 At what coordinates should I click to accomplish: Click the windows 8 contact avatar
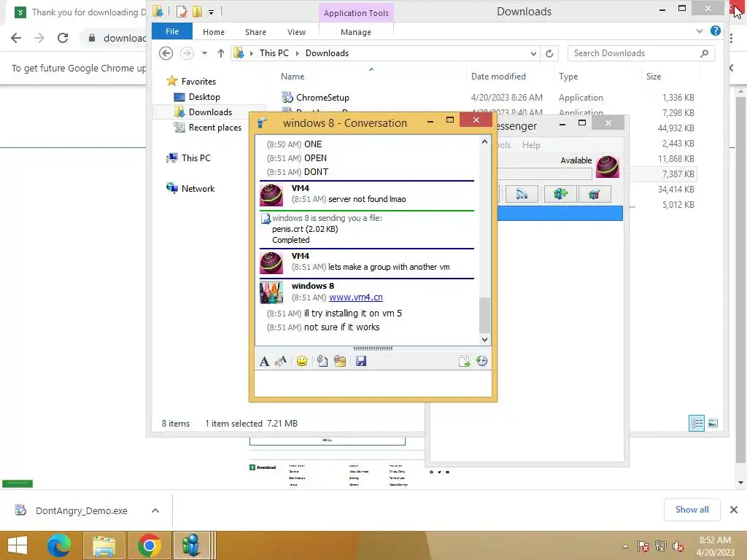(271, 292)
